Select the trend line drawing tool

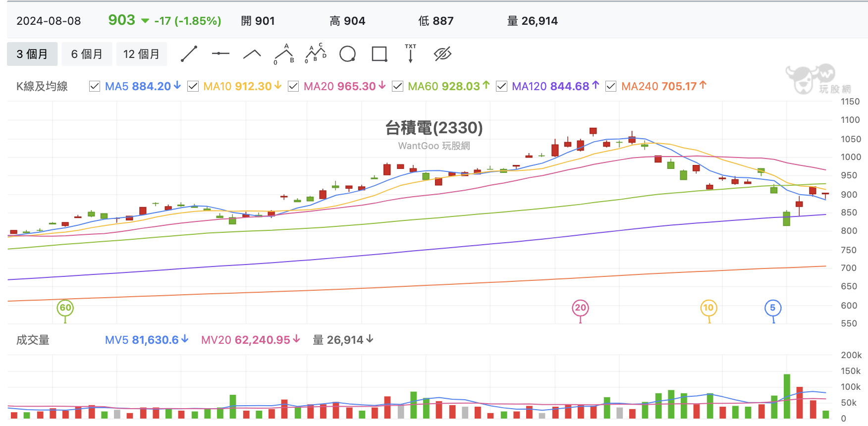coord(189,53)
